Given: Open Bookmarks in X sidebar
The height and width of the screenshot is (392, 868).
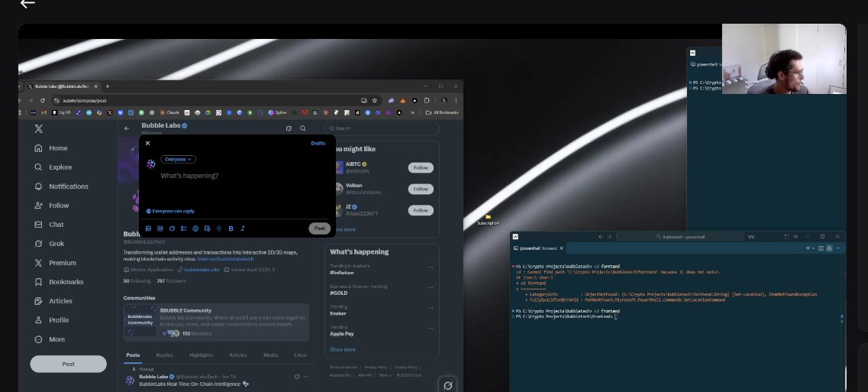Looking at the screenshot, I should (59, 282).
